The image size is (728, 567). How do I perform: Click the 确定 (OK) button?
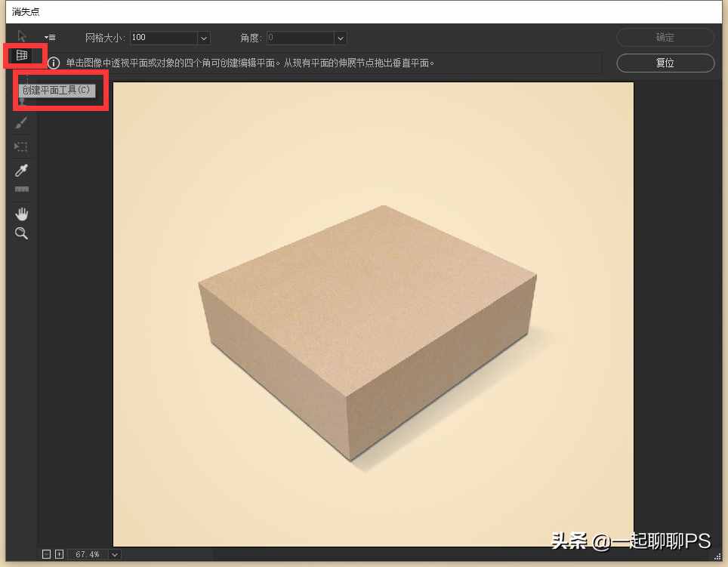point(665,37)
